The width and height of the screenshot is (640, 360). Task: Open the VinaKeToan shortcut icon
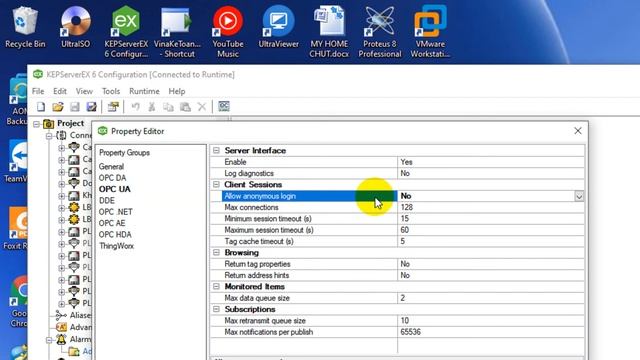tap(177, 33)
